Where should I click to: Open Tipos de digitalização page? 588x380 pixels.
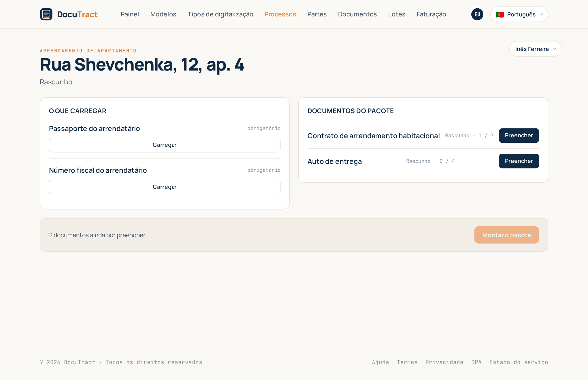click(x=220, y=14)
